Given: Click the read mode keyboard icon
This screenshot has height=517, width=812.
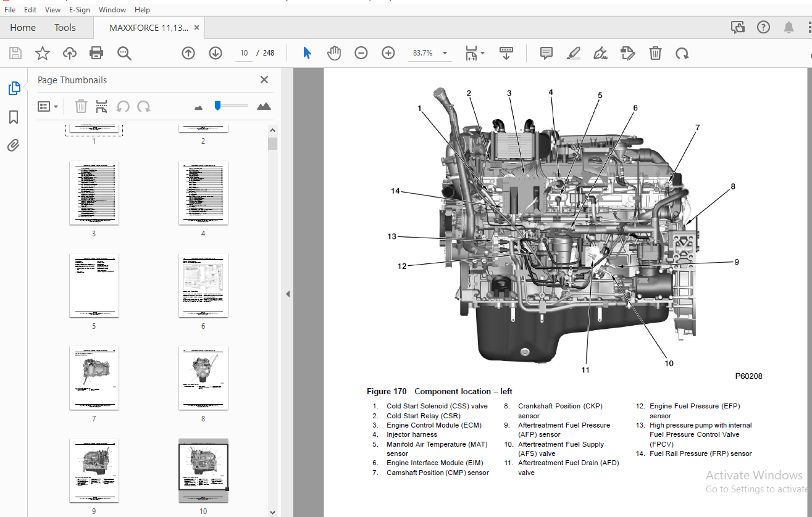Looking at the screenshot, I should [506, 53].
